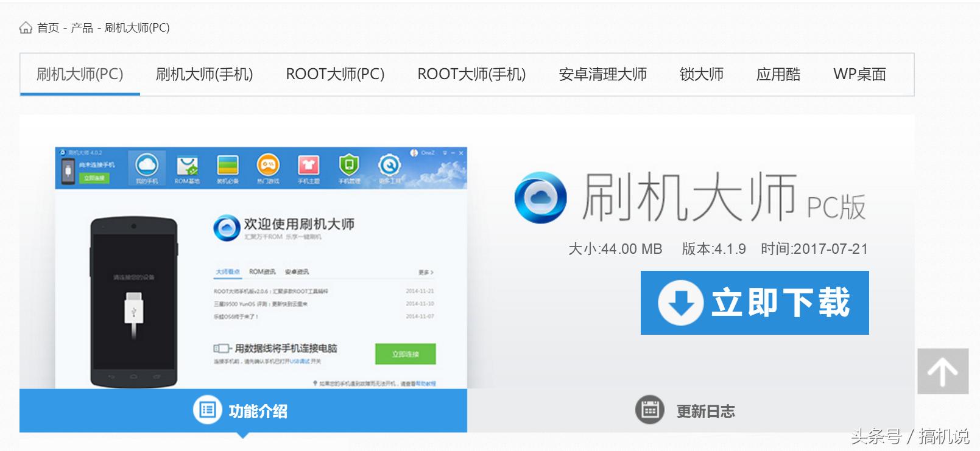The image size is (980, 451).
Task: Click the 时间:2017-07-21 text
Action: tap(814, 249)
